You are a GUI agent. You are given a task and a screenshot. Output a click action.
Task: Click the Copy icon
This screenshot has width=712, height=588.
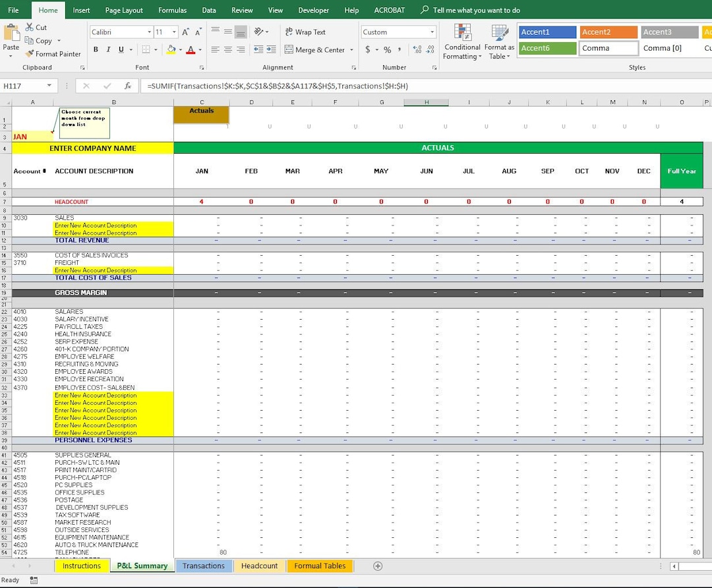point(31,40)
